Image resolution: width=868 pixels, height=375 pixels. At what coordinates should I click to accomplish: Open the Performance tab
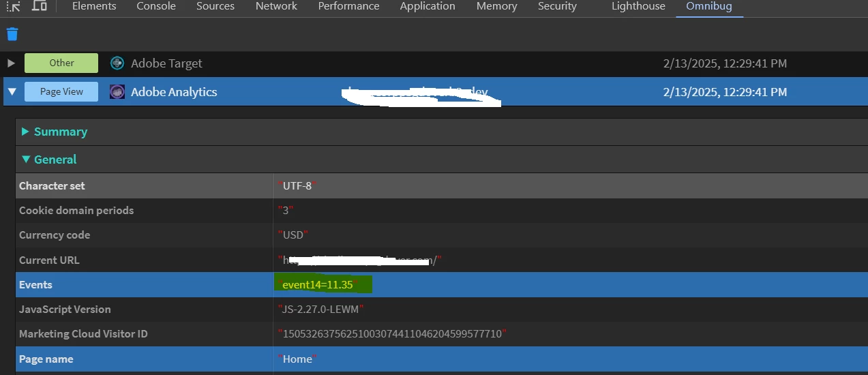point(348,6)
